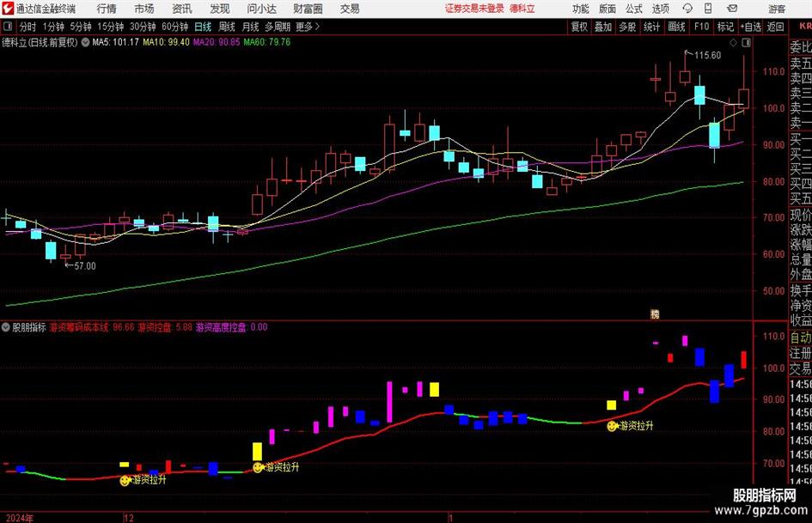Click the 德科立(日线.前复权) chart title
Screen dimensions: 812x523
[x=40, y=42]
